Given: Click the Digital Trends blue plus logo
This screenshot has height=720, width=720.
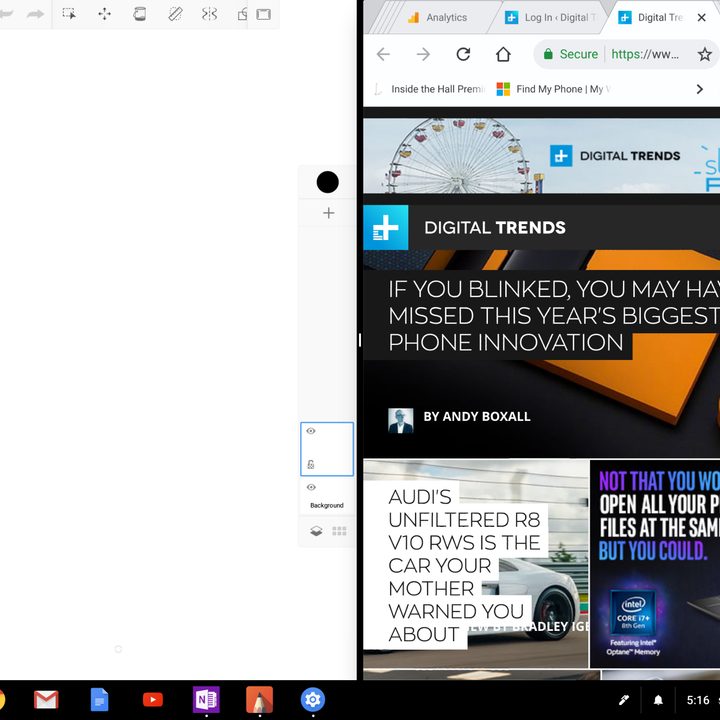Looking at the screenshot, I should click(385, 227).
